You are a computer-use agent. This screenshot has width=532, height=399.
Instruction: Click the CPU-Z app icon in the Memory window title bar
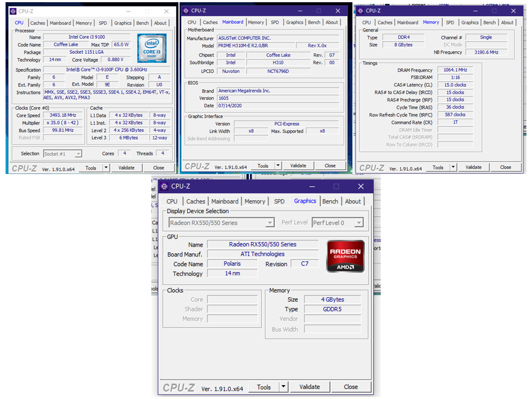[360, 11]
